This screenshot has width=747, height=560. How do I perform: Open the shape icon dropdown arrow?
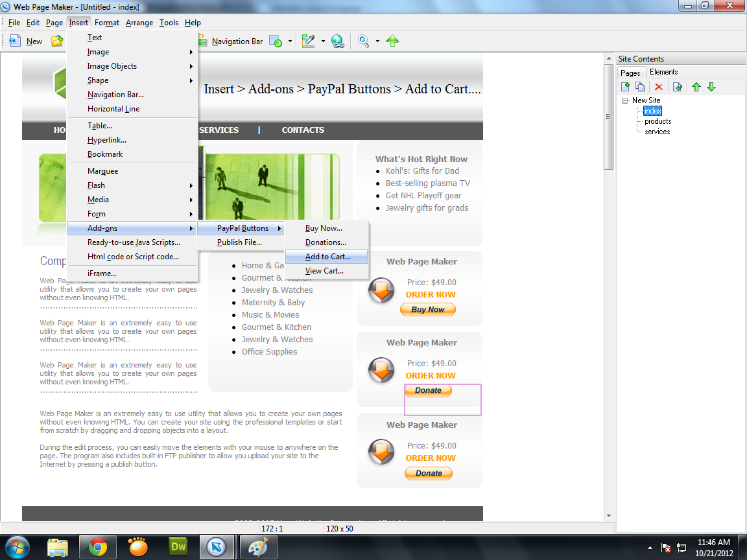tap(290, 41)
